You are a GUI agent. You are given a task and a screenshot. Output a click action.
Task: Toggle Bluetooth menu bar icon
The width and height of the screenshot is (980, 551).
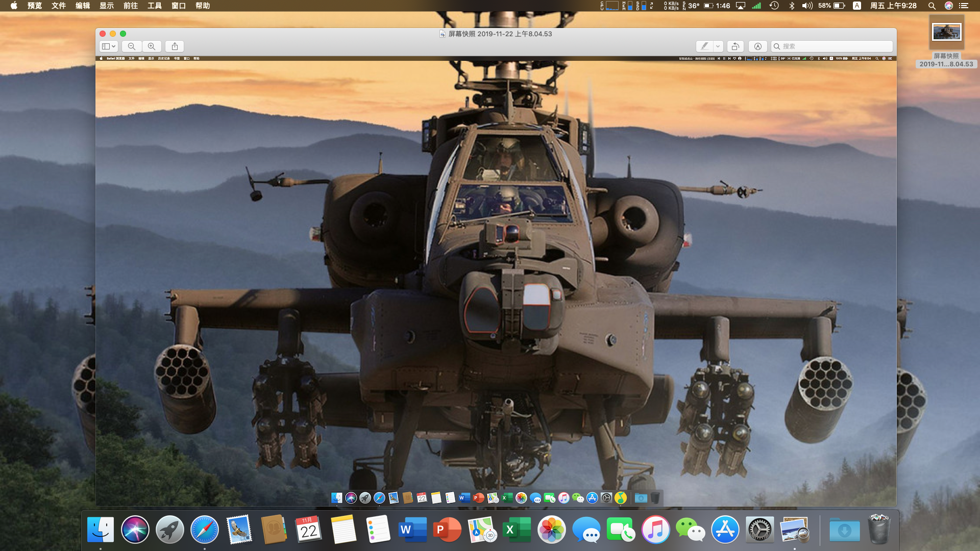coord(792,6)
